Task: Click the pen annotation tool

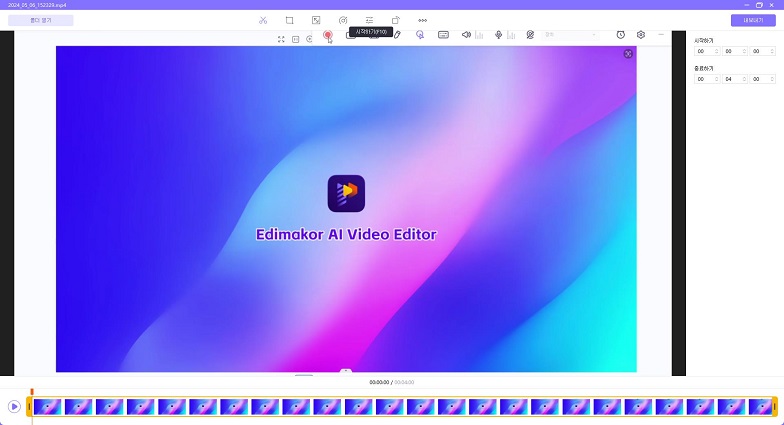Action: [x=397, y=35]
